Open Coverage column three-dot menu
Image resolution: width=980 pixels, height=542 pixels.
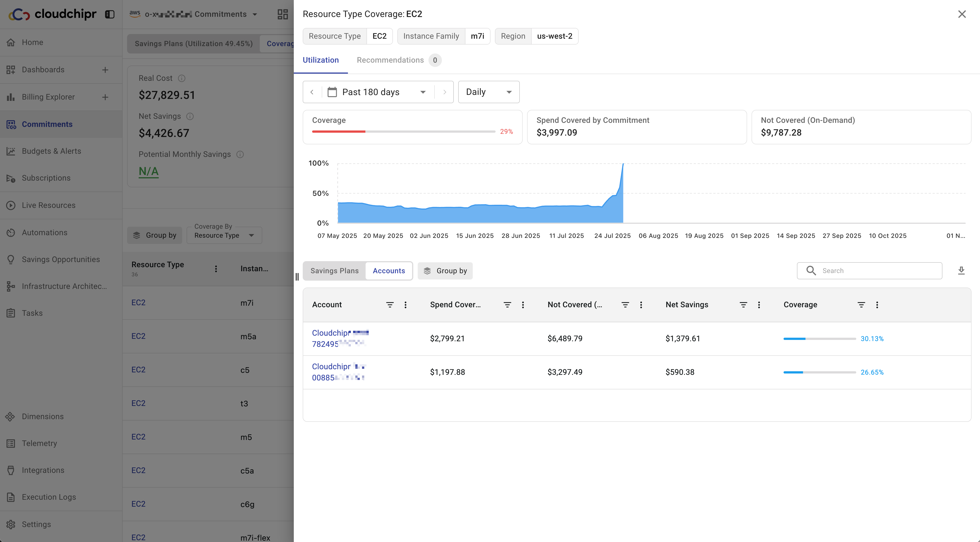click(877, 305)
